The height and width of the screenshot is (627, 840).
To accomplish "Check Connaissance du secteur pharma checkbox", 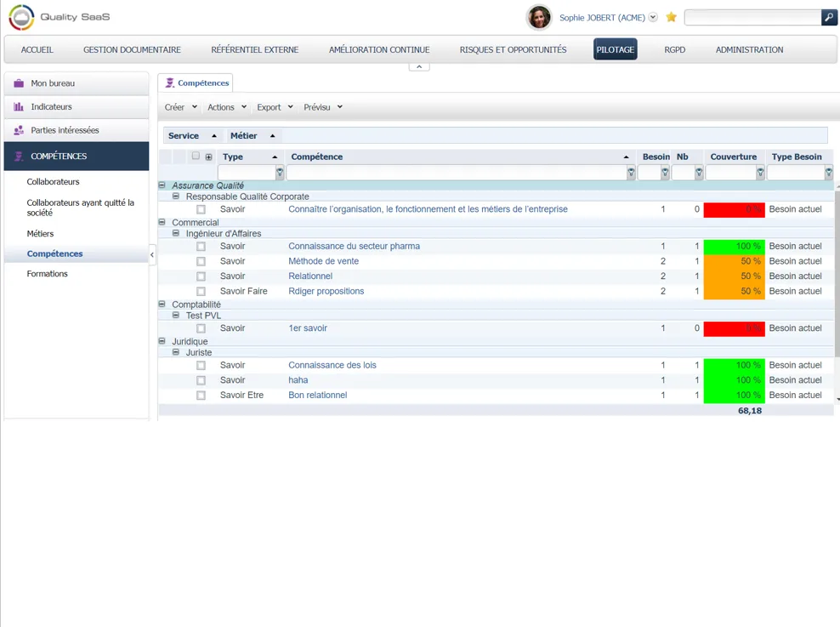I will (201, 247).
